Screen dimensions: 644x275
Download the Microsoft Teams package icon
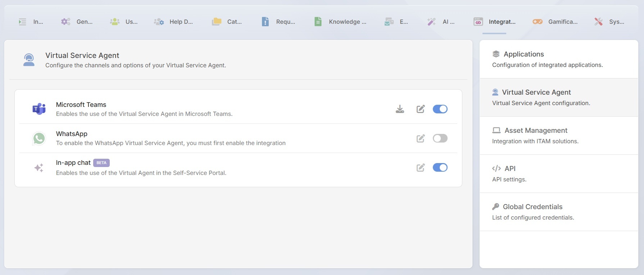tap(400, 109)
